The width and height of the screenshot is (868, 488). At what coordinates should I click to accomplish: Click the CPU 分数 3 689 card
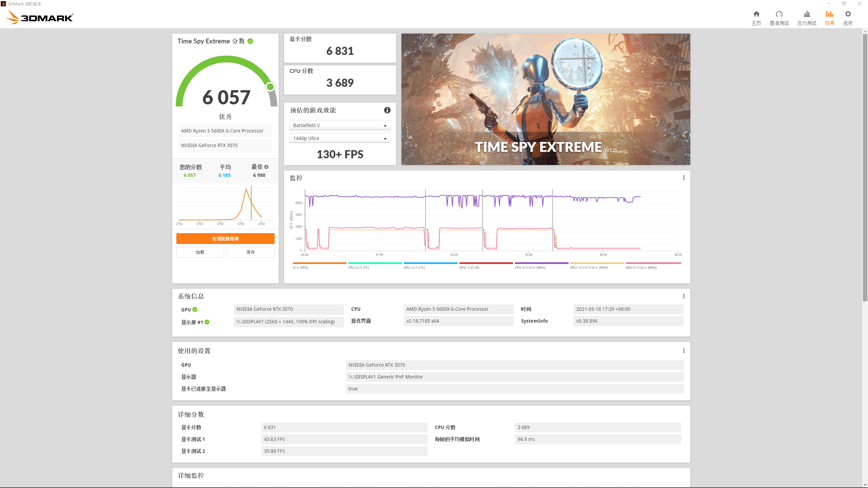click(340, 80)
